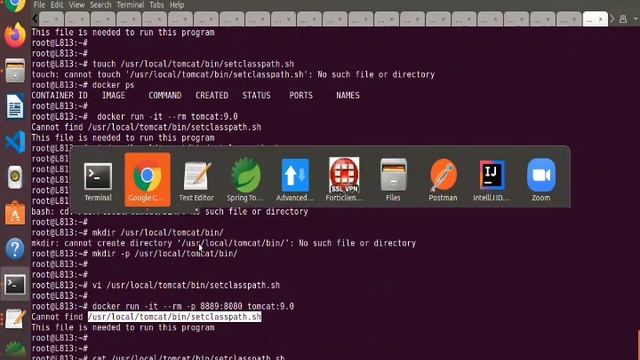Open Help from the dock
The height and width of the screenshot is (360, 640).
click(15, 249)
